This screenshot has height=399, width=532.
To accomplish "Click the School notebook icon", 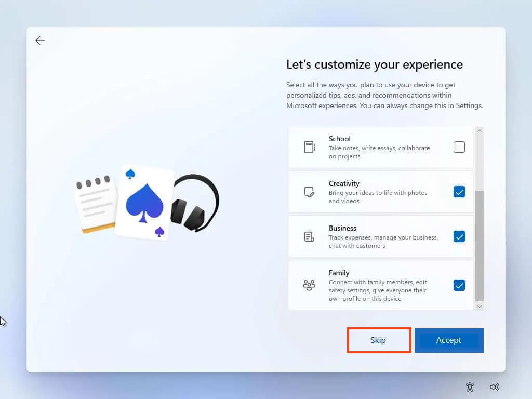I will coord(309,147).
